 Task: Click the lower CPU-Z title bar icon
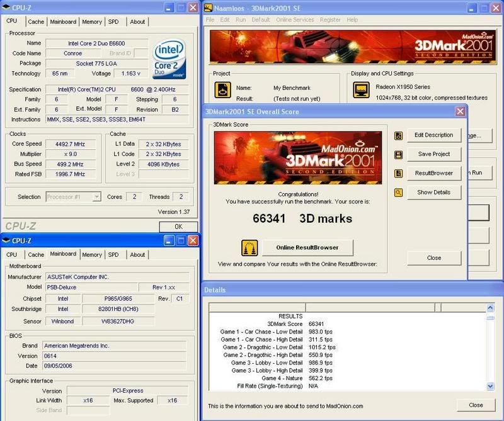[x=6, y=240]
